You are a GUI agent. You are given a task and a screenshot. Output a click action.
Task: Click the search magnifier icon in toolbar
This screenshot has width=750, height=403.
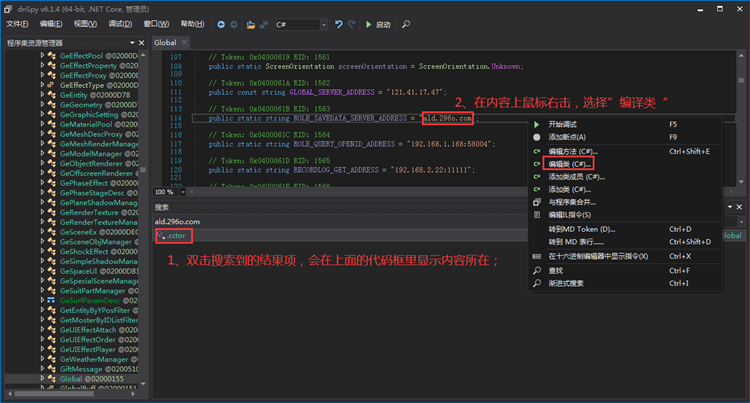pos(406,24)
